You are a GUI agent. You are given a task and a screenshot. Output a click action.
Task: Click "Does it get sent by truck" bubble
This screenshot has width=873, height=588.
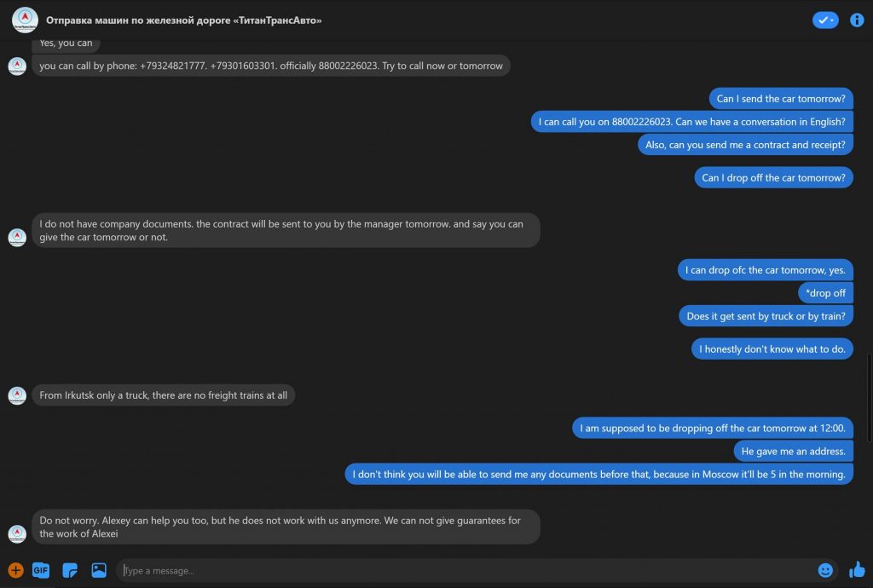pyautogui.click(x=766, y=316)
